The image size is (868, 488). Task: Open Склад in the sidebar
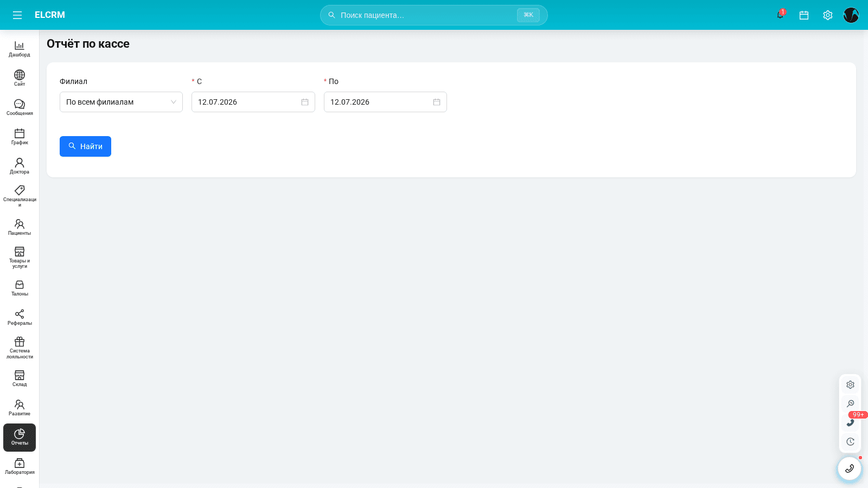[x=20, y=378]
